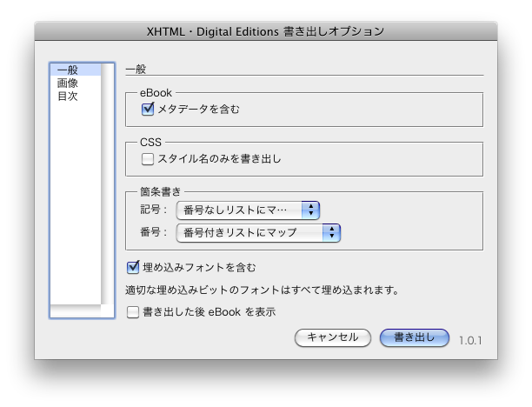Click the CSS group label
This screenshot has width=532, height=407.
(150, 143)
